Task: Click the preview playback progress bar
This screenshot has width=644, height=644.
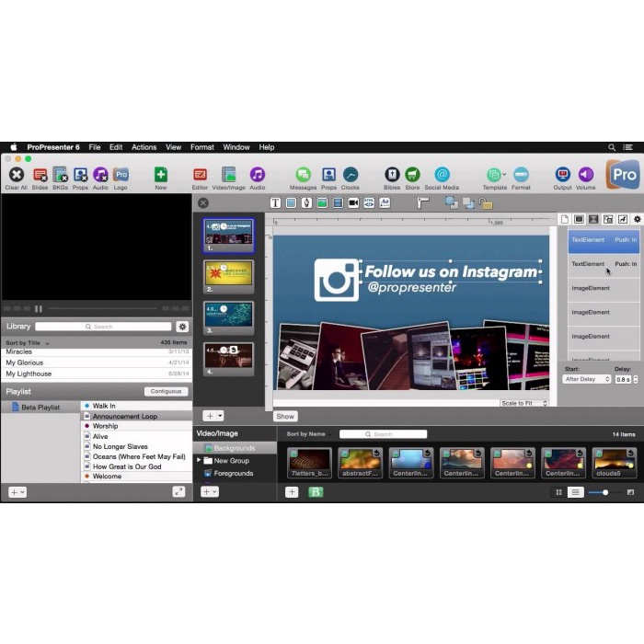Action: [103, 308]
